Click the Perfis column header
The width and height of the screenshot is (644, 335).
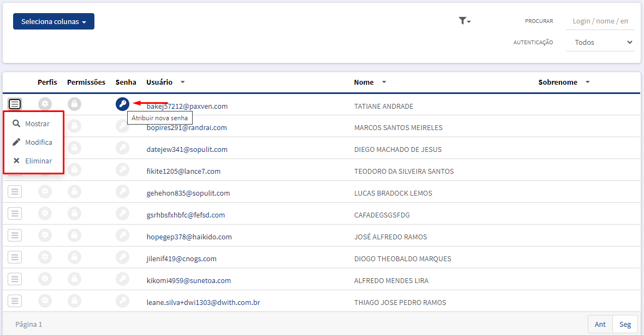(47, 82)
